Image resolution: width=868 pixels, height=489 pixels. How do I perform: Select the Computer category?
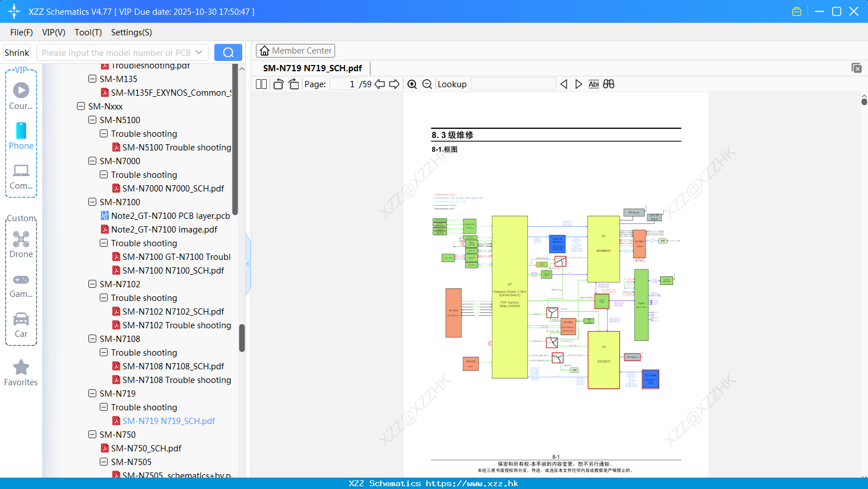point(21,177)
